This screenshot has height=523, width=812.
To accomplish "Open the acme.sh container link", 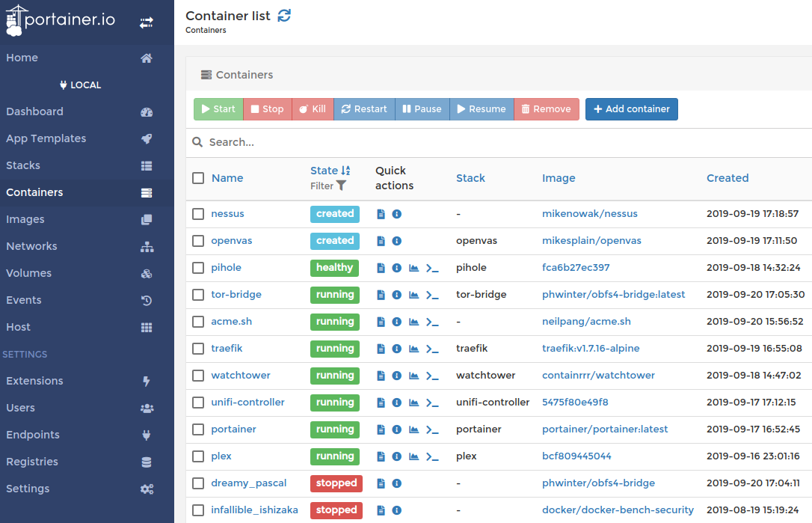I will click(232, 322).
